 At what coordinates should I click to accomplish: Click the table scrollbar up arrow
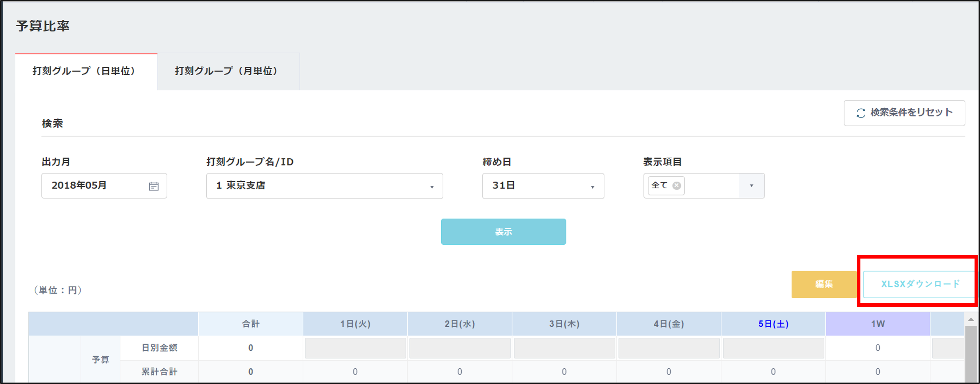pos(971,320)
